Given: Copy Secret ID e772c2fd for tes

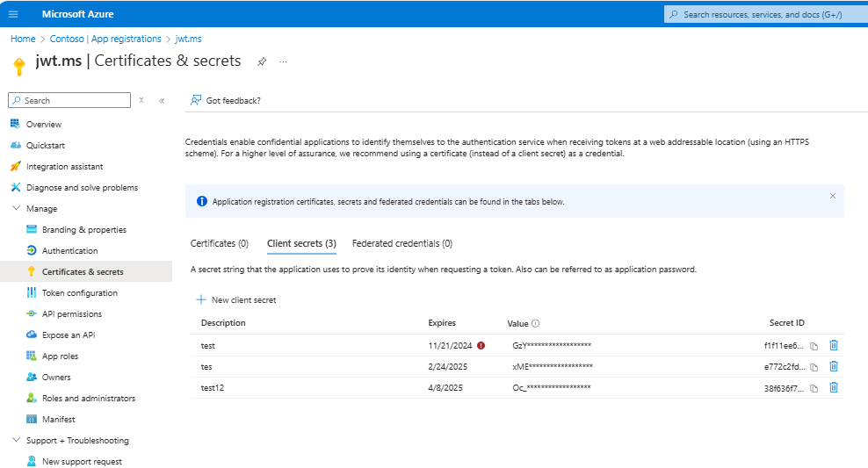Looking at the screenshot, I should 814,367.
